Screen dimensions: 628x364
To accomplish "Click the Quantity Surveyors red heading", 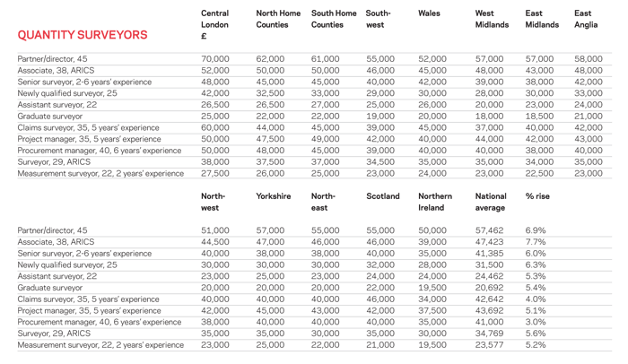I will coord(83,35).
